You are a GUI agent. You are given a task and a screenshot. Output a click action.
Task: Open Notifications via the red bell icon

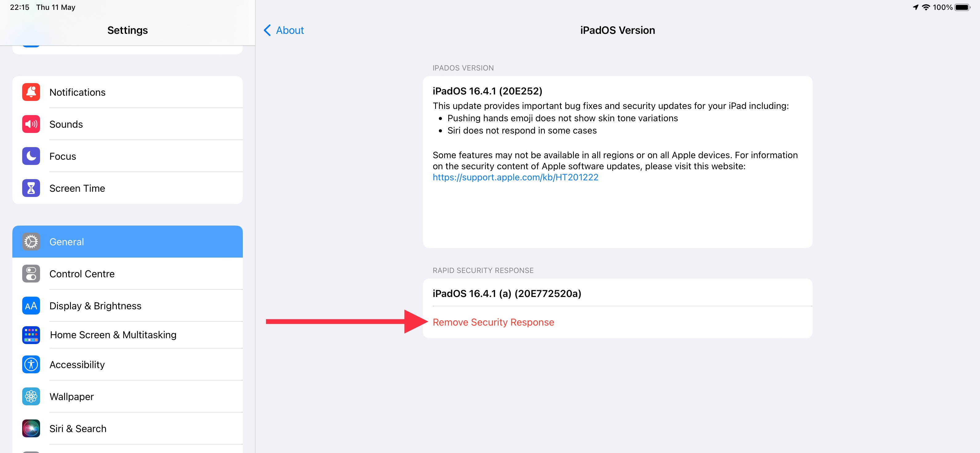pyautogui.click(x=31, y=92)
